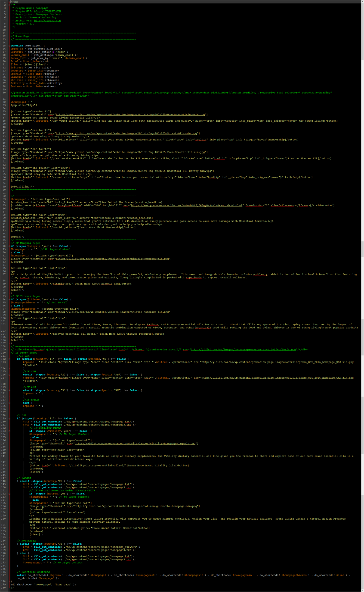Viewport: 364px width, 592px height.
Task: Open the Author URI link http://YLDIST.COM
Action: pyautogui.click(x=47, y=21)
